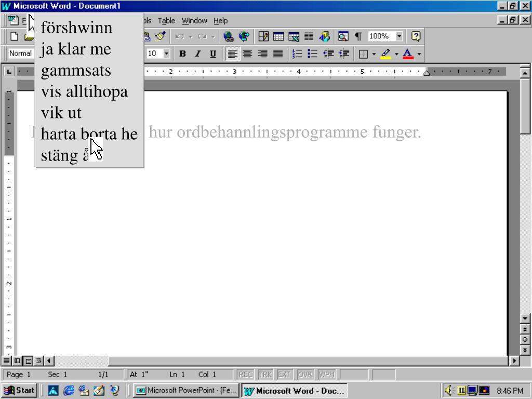Toggle Show/Hide paragraph marks

click(358, 36)
